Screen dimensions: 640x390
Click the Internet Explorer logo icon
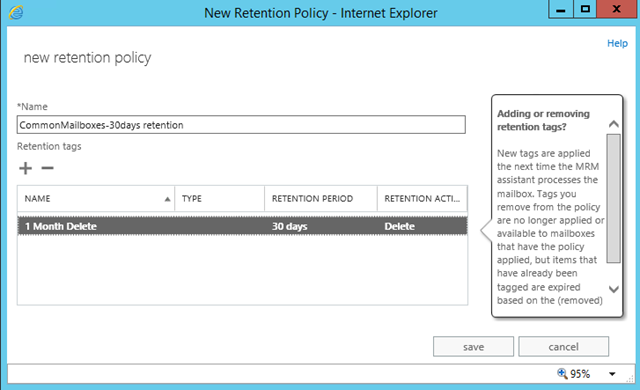coord(16,12)
